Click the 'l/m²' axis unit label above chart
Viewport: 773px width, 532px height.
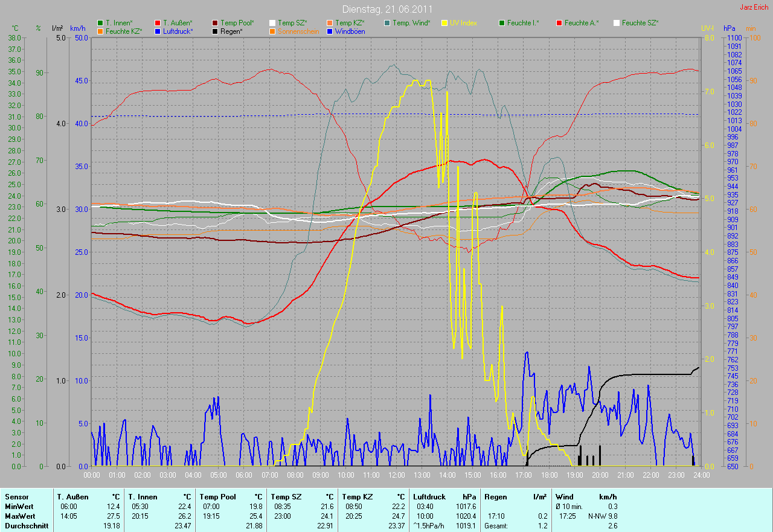(x=58, y=28)
